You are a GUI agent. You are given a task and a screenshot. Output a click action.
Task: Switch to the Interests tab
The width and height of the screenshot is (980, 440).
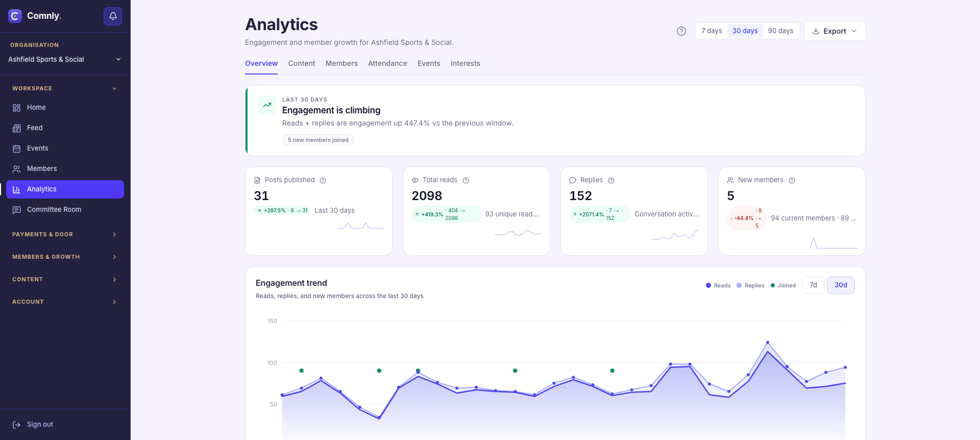(x=465, y=63)
